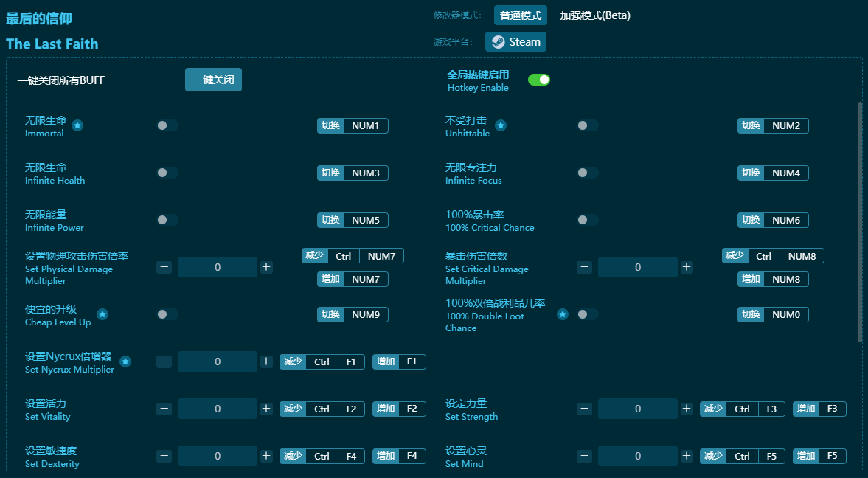Click the star icon next to Set Nycrux Multiplier
Image resolution: width=868 pixels, height=478 pixels.
(125, 361)
